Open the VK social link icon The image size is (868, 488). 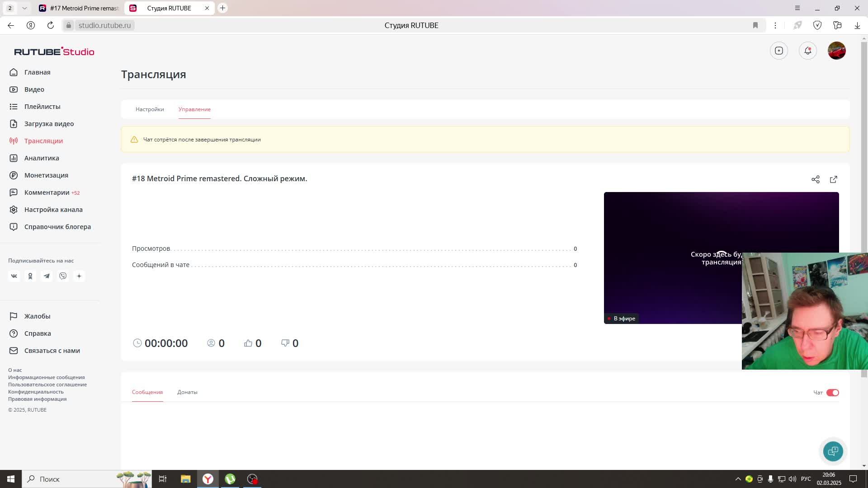[14, 276]
